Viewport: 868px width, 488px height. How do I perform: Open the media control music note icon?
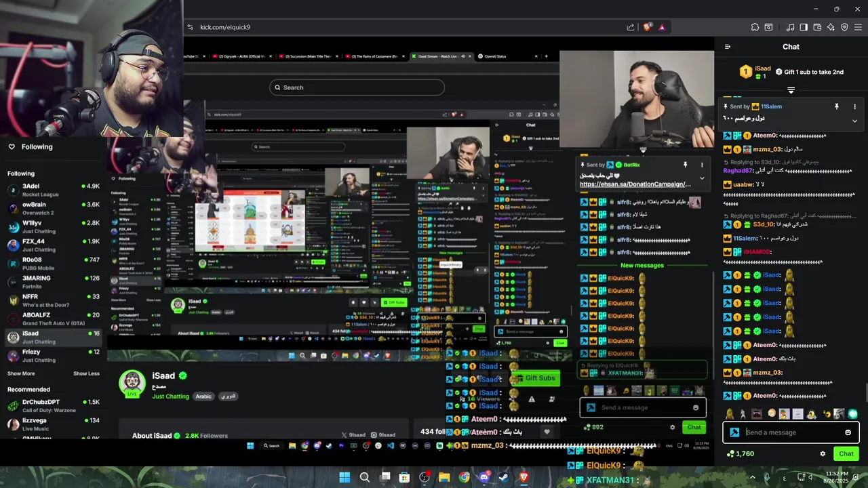tap(790, 27)
